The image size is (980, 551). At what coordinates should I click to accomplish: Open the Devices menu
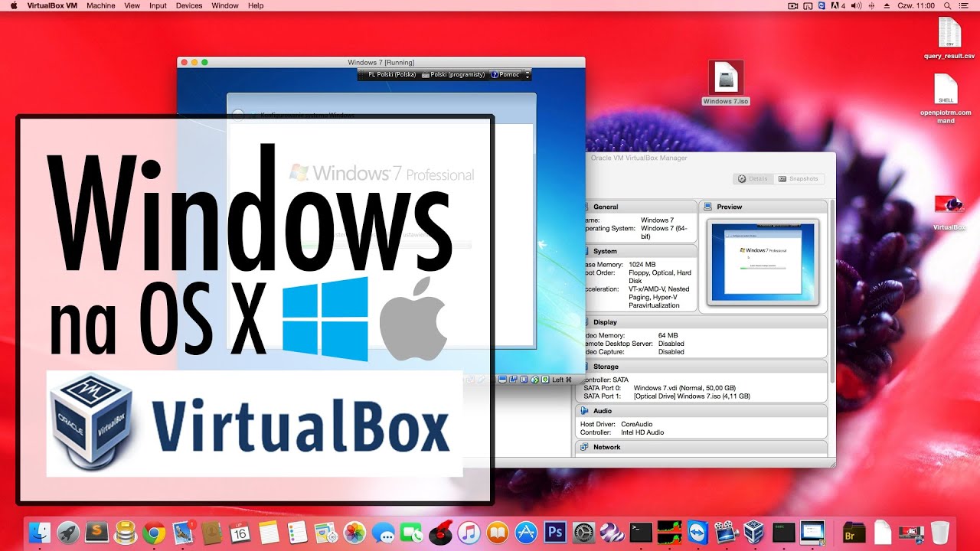[x=189, y=5]
